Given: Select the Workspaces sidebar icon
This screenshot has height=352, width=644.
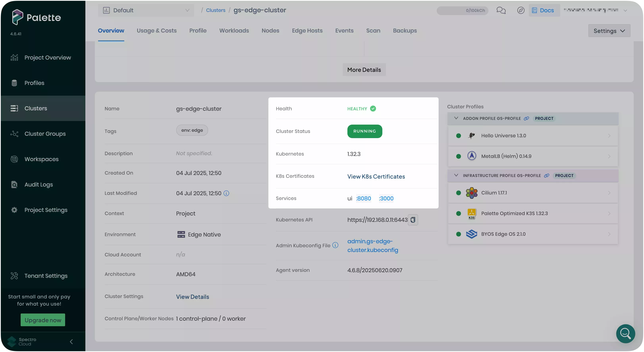Looking at the screenshot, I should point(14,159).
